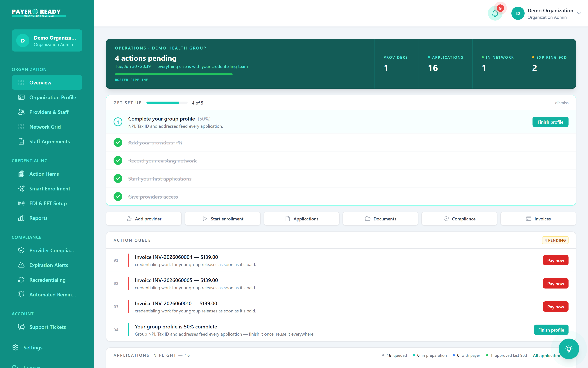588x368 pixels.
Task: Click Finish profile in Action Queue row 04
Action: (551, 330)
